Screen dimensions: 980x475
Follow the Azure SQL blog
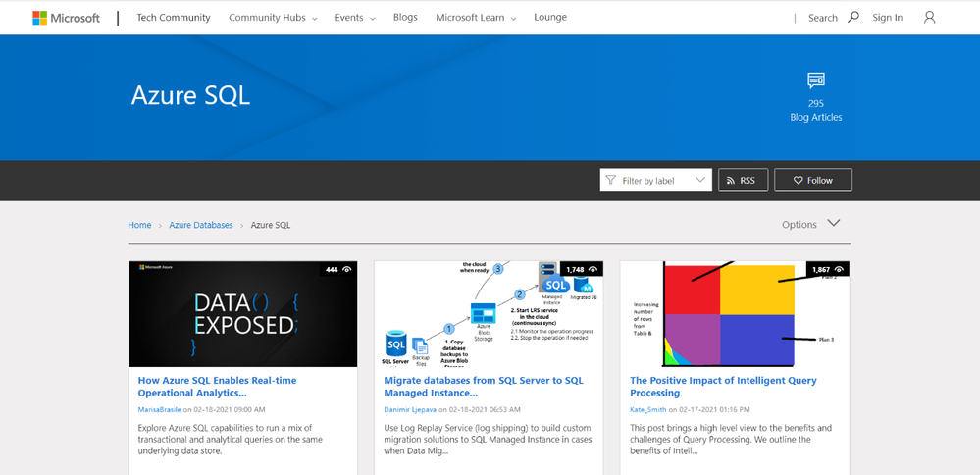(x=813, y=180)
